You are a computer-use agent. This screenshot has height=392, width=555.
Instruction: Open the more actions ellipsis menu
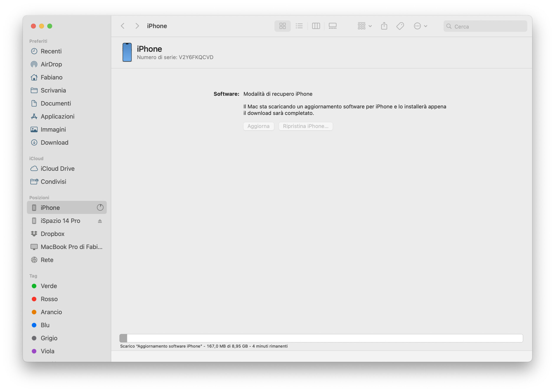point(421,26)
